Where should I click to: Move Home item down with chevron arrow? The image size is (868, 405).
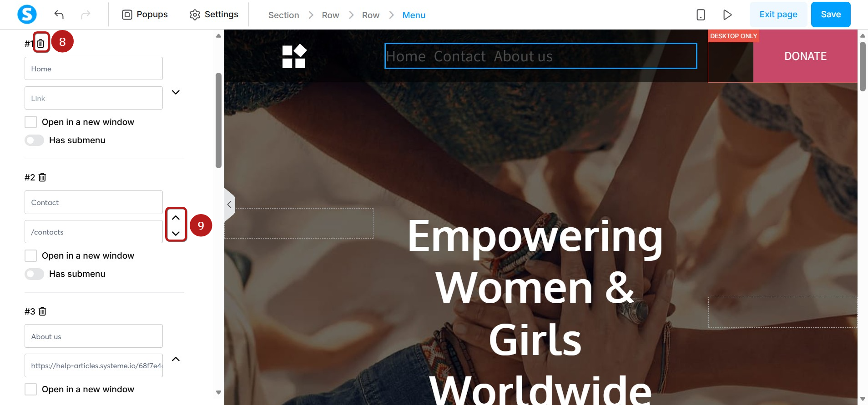point(176,92)
